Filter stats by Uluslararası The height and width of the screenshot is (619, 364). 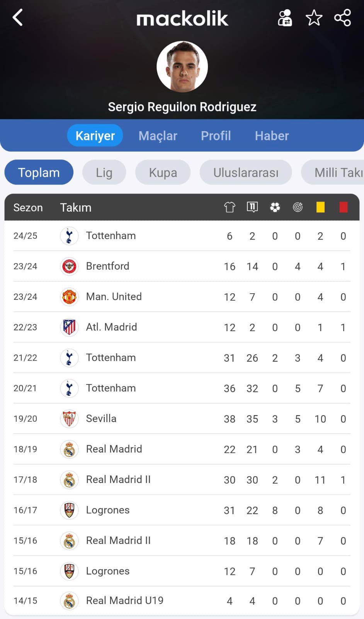pos(246,173)
